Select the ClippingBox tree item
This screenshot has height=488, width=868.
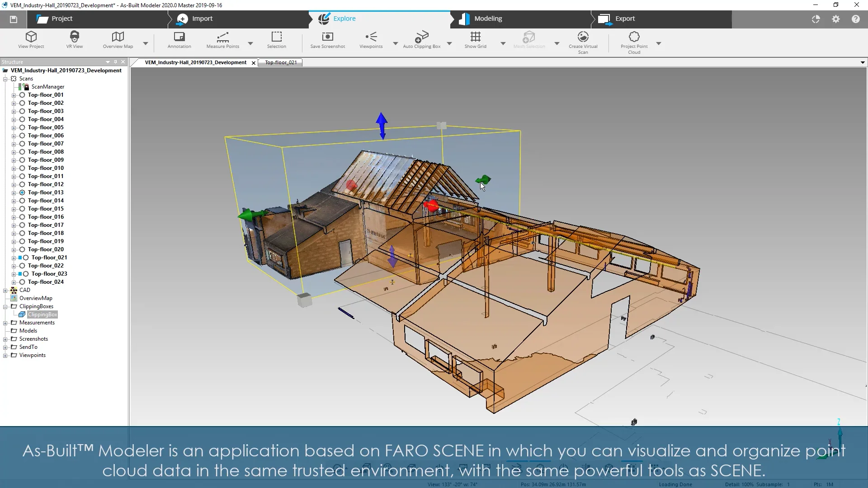pos(42,314)
